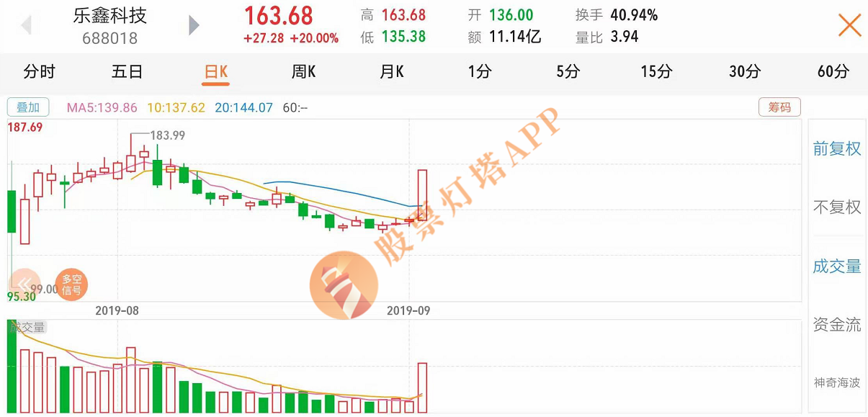The height and width of the screenshot is (417, 868).
Task: Close the chart with orange X
Action: [850, 25]
